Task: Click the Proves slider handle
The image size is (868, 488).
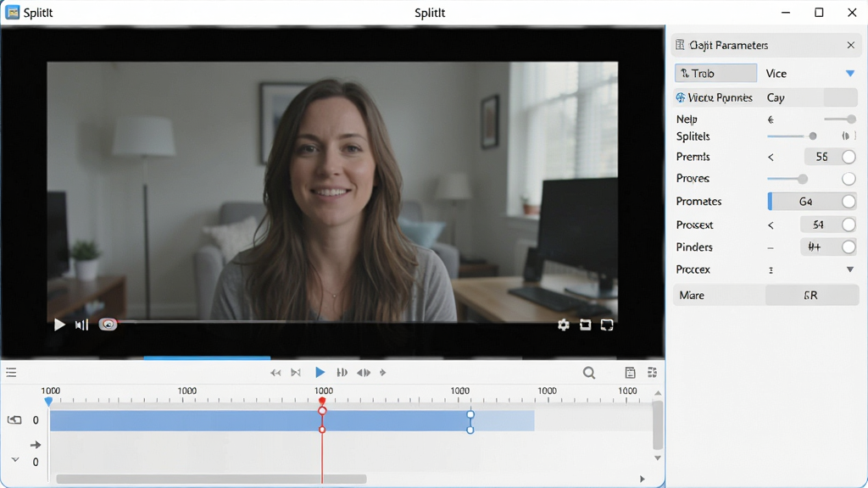Action: click(x=803, y=179)
